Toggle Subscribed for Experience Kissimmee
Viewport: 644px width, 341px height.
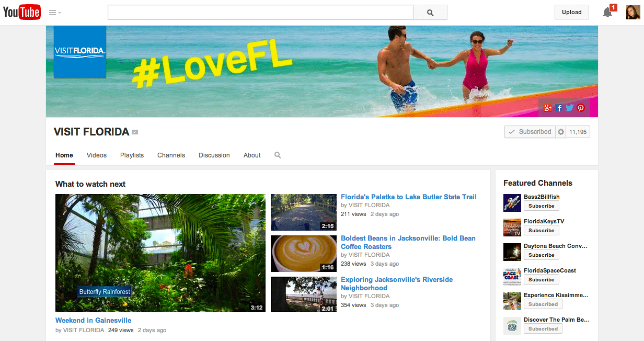coord(543,304)
